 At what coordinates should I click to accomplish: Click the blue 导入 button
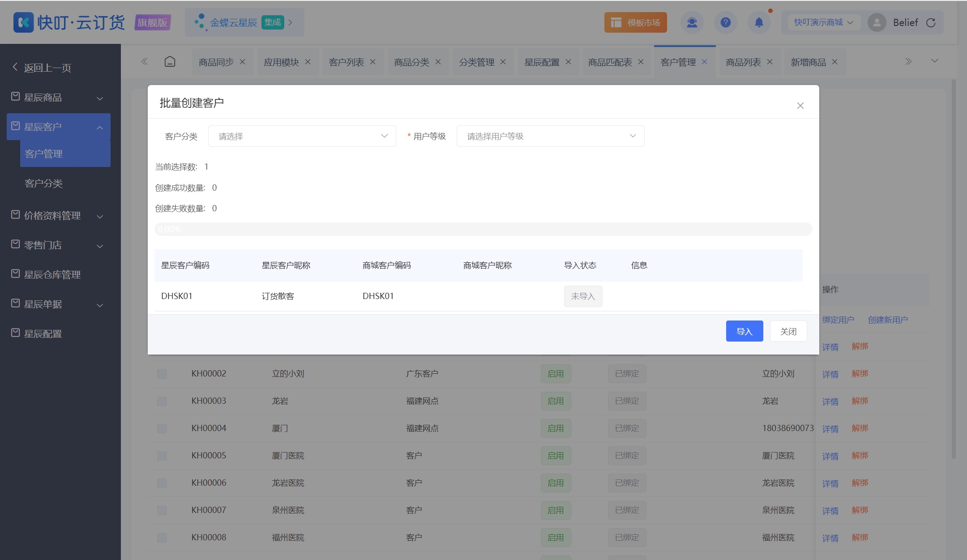(x=744, y=331)
